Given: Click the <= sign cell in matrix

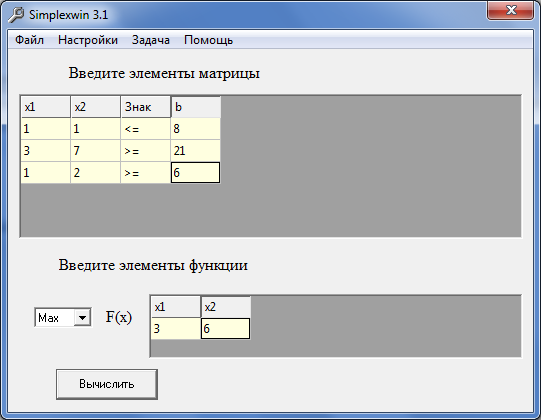Looking at the screenshot, I should [x=145, y=129].
